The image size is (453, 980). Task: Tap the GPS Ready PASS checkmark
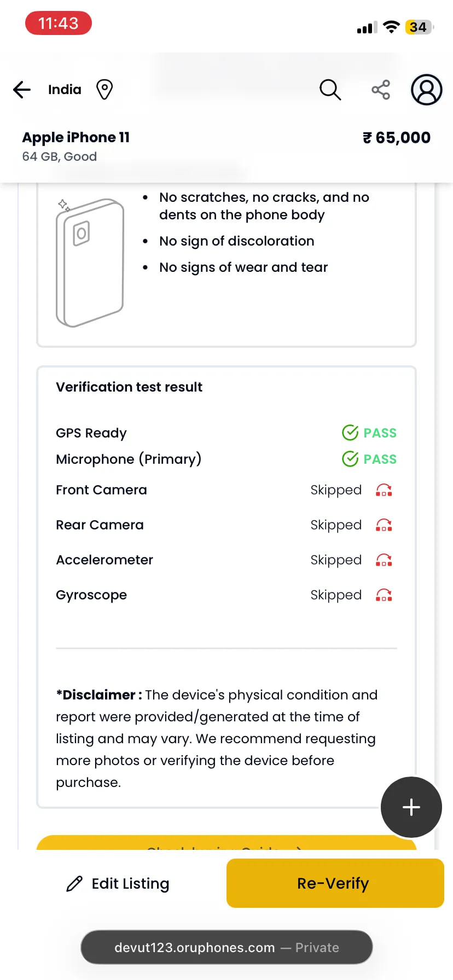[350, 433]
